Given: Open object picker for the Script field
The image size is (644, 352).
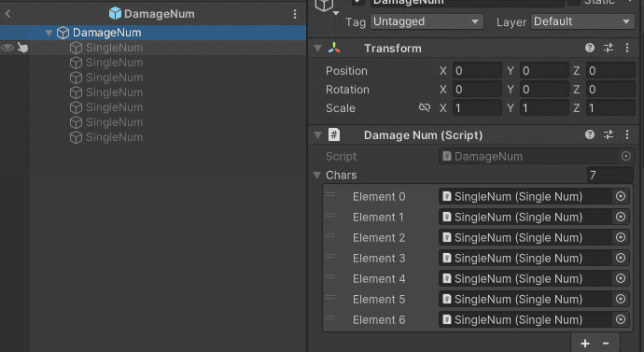Looking at the screenshot, I should [x=626, y=156].
